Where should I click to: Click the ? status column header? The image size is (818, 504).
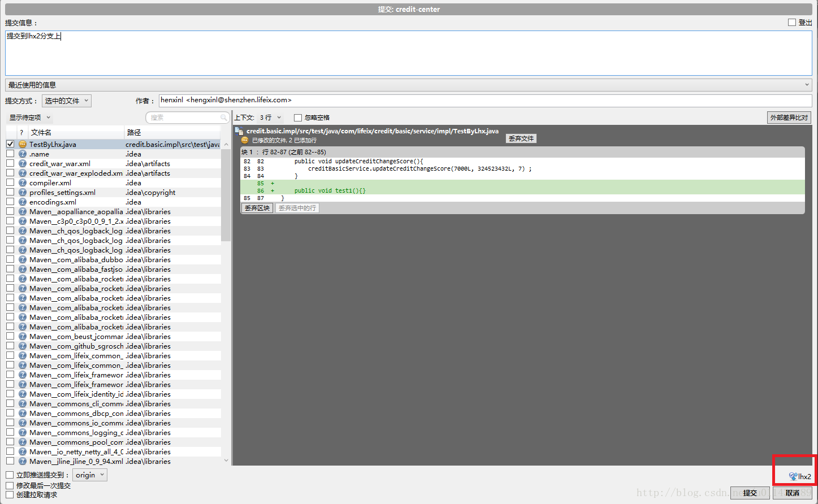(21, 132)
